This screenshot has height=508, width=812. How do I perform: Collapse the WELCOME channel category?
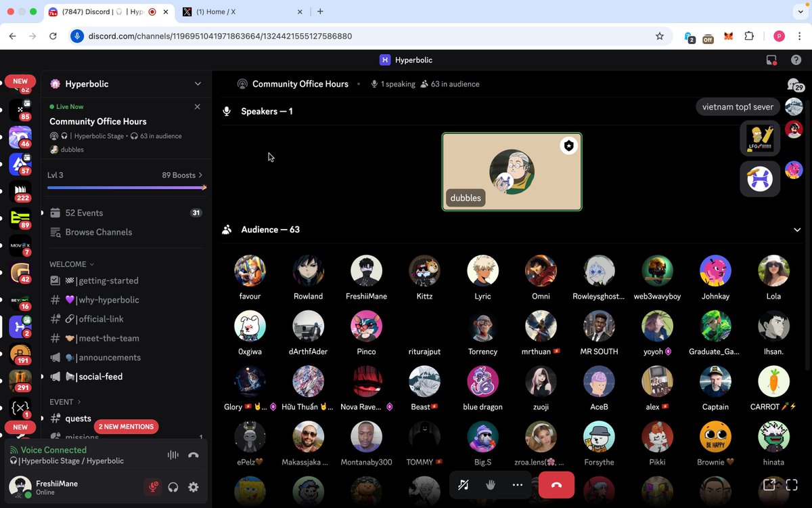(x=72, y=264)
